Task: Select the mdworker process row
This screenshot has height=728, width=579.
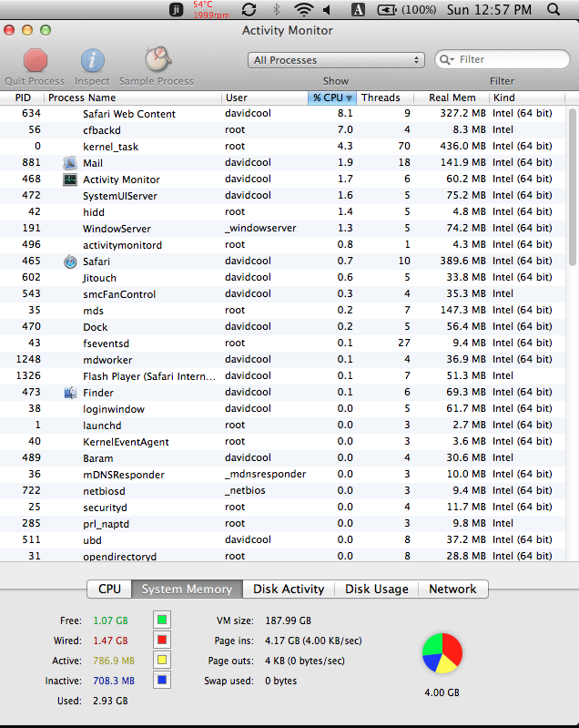Action: click(282, 359)
